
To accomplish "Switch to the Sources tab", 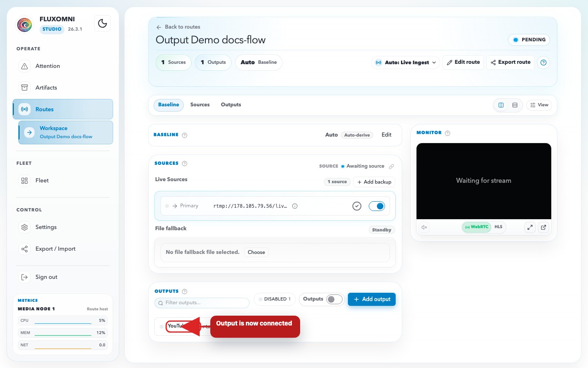I will pyautogui.click(x=200, y=105).
